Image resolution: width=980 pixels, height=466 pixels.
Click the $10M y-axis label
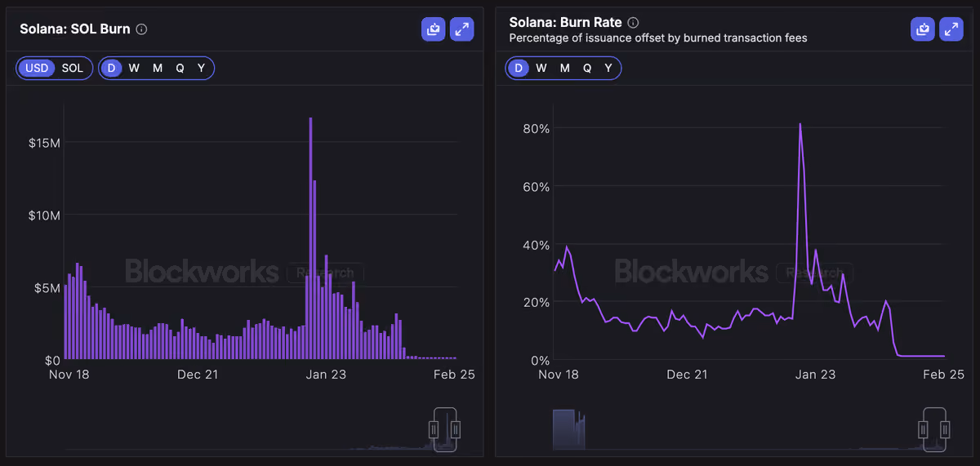coord(42,215)
